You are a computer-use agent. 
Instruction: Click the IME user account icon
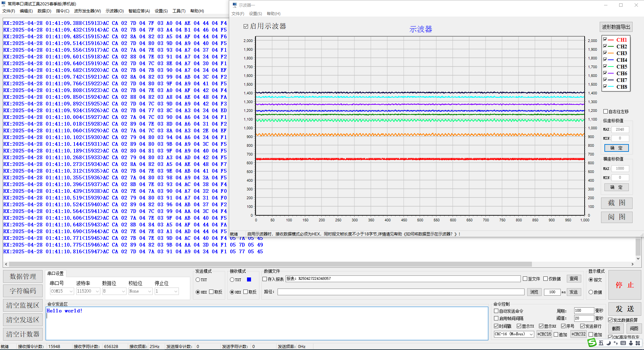tap(631, 343)
